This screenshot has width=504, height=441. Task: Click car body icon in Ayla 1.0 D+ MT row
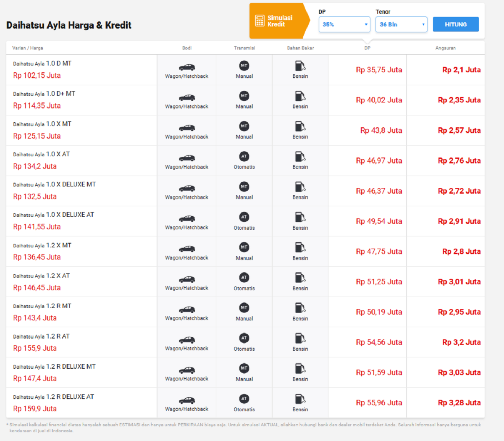[x=187, y=97]
